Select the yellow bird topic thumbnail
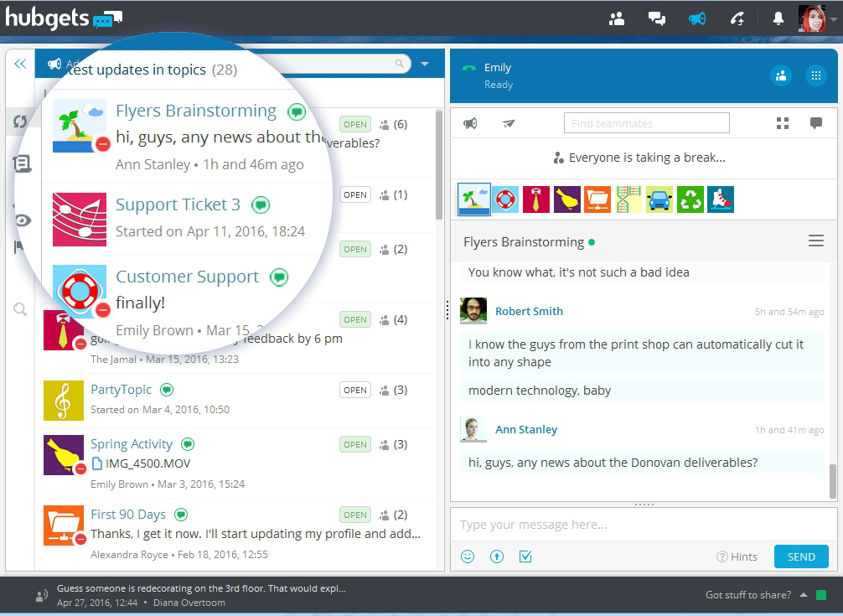The width and height of the screenshot is (843, 616). point(567,199)
